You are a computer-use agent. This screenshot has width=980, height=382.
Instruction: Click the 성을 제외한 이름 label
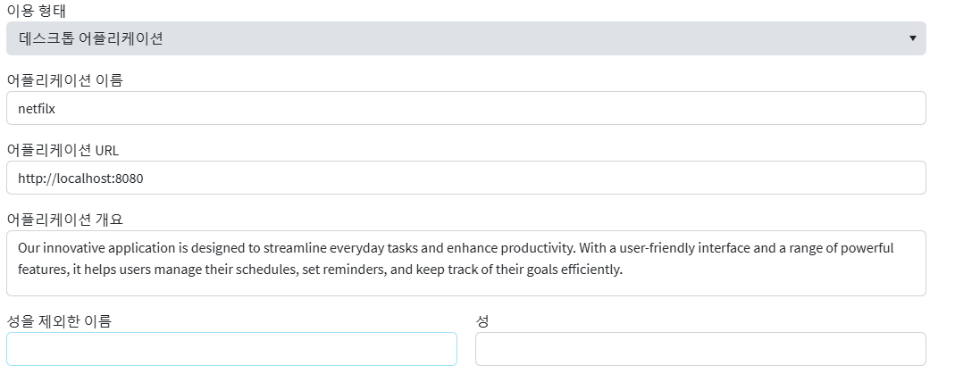(59, 321)
